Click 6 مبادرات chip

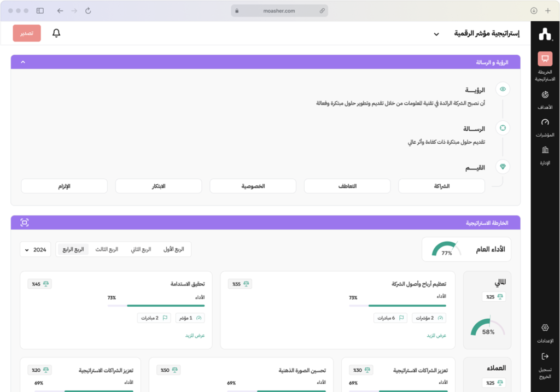click(390, 318)
